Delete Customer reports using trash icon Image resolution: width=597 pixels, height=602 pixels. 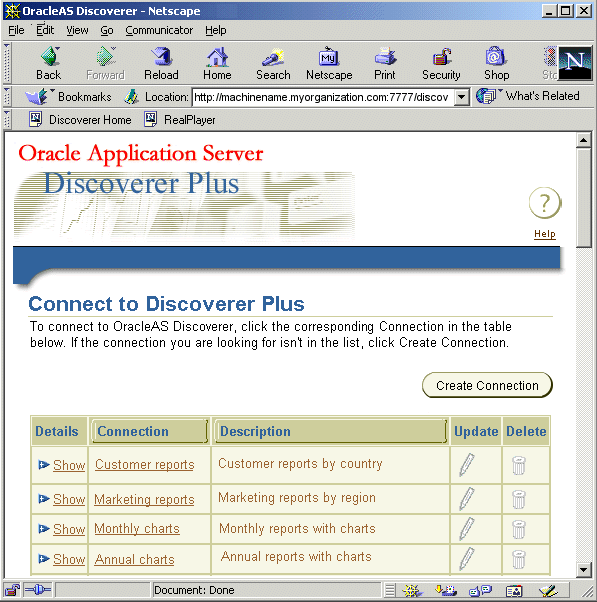tap(519, 465)
